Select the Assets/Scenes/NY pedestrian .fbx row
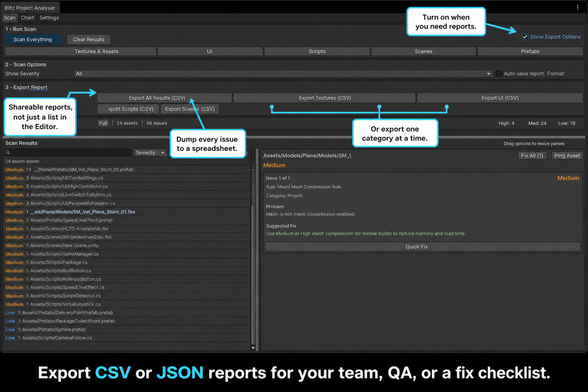 pyautogui.click(x=126, y=237)
